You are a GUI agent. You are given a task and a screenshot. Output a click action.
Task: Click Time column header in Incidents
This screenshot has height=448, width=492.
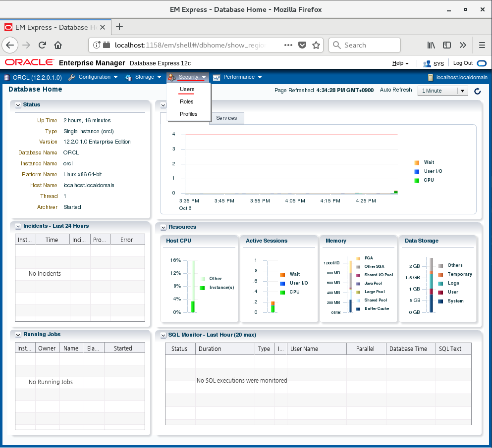coord(53,240)
